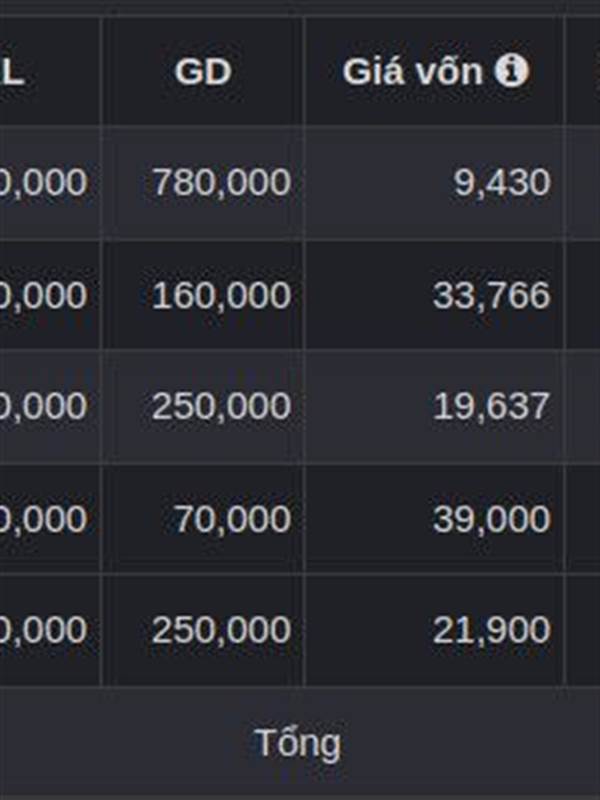
Task: Click the empty cell right of 39,000
Action: [583, 519]
